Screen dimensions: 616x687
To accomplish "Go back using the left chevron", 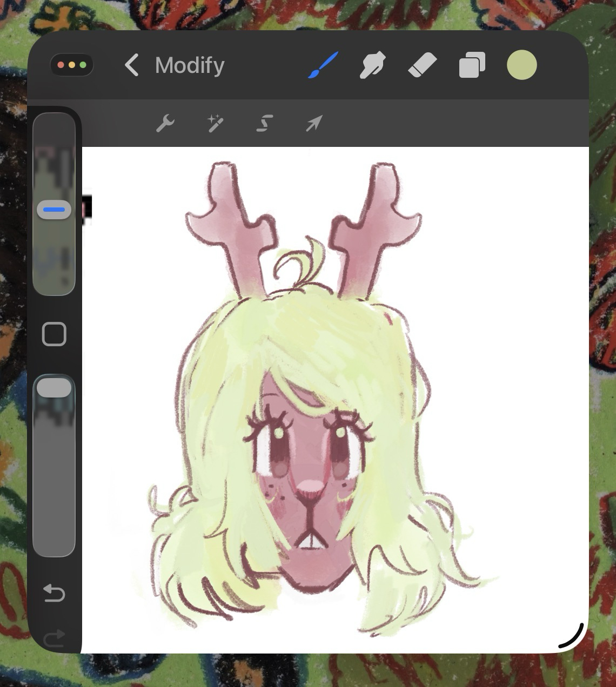I will pos(131,65).
